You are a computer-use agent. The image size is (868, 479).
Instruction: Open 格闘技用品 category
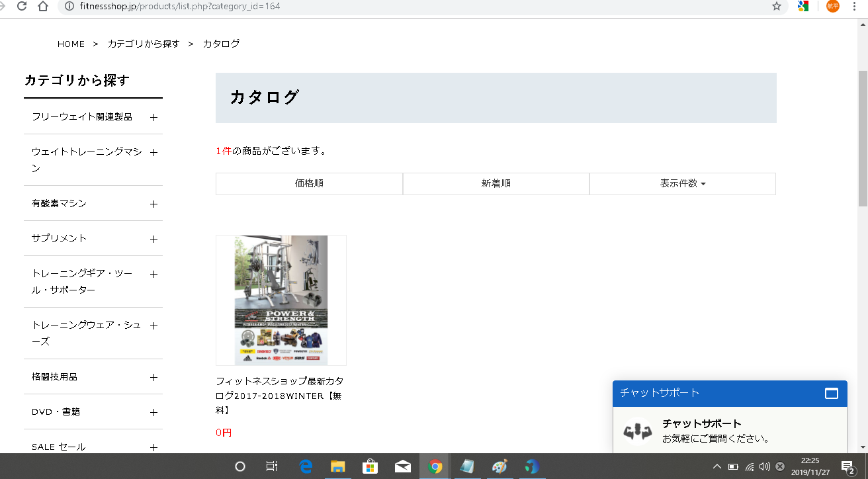(54, 376)
